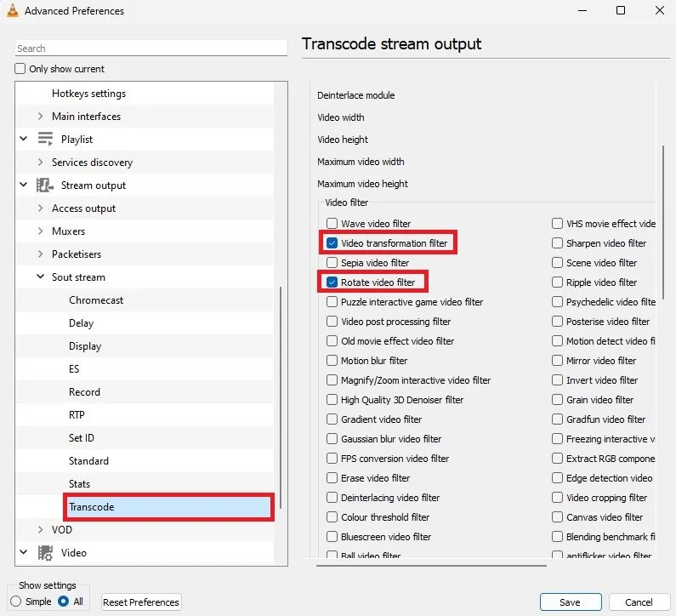
Task: Click the Cancel button
Action: 639,602
